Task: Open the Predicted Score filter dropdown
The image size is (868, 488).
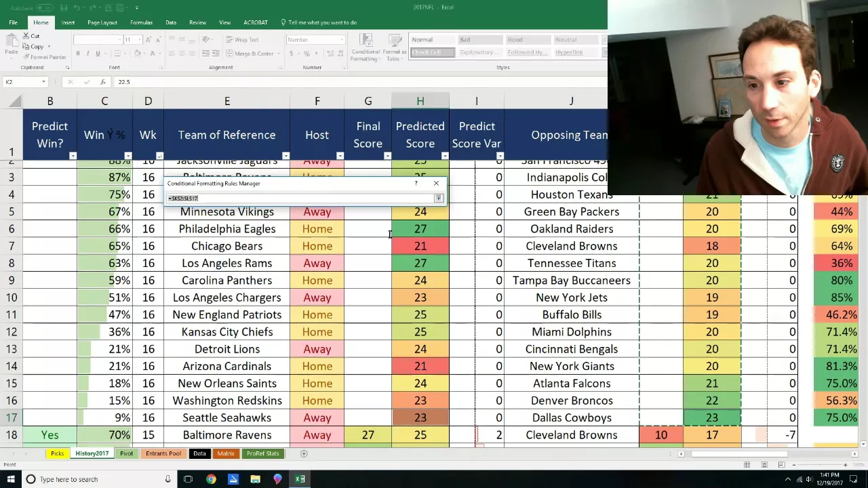Action: pyautogui.click(x=444, y=156)
